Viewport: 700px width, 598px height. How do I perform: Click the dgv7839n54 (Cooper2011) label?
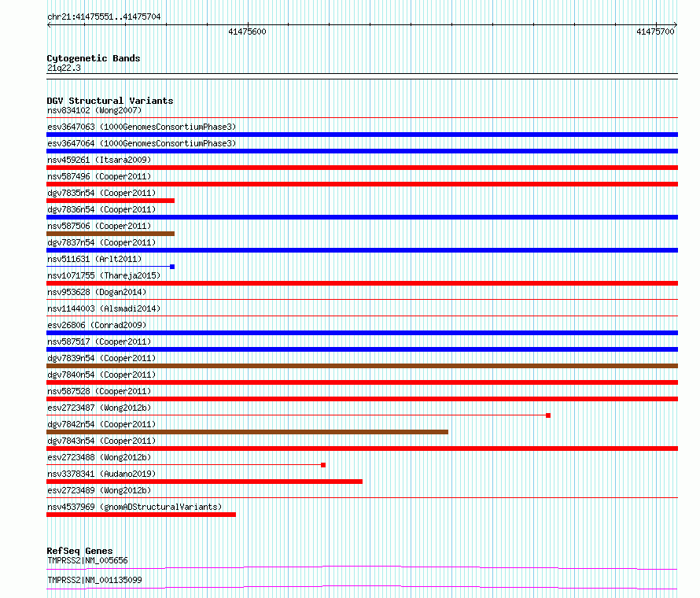[x=101, y=358]
